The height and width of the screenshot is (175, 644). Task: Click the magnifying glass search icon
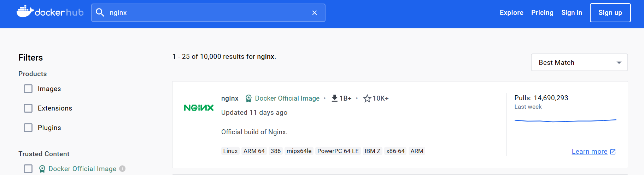click(x=100, y=13)
